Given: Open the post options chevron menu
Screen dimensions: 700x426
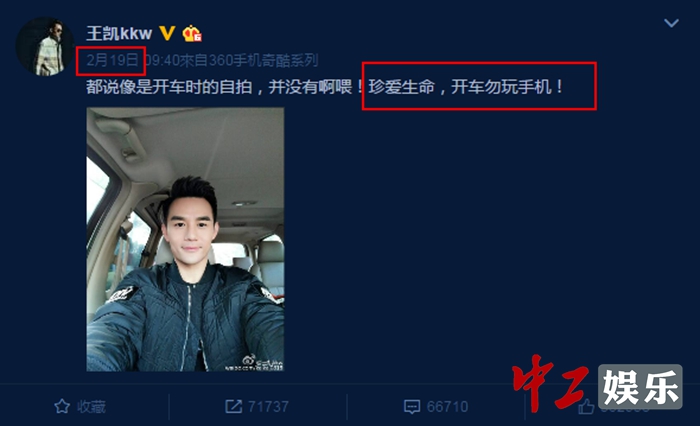Looking at the screenshot, I should pyautogui.click(x=671, y=23).
